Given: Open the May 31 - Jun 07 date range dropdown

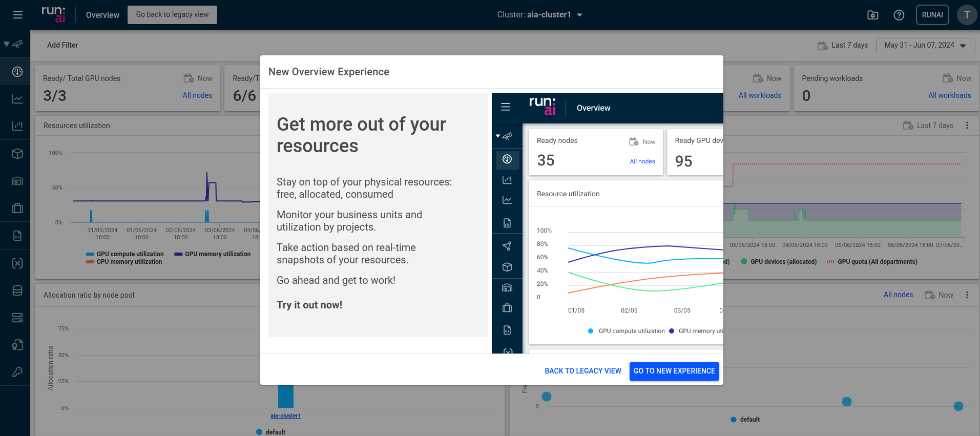Looking at the screenshot, I should tap(925, 45).
